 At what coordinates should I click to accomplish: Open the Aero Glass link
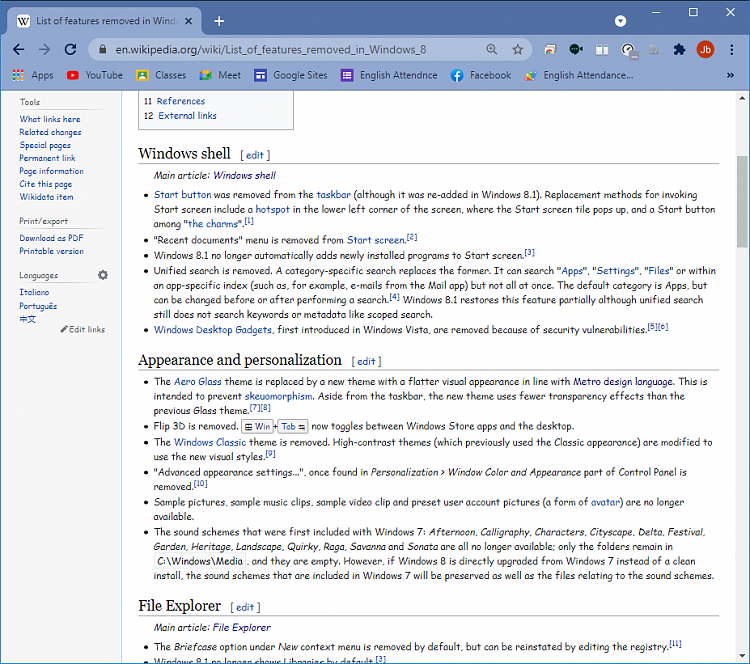(x=198, y=382)
